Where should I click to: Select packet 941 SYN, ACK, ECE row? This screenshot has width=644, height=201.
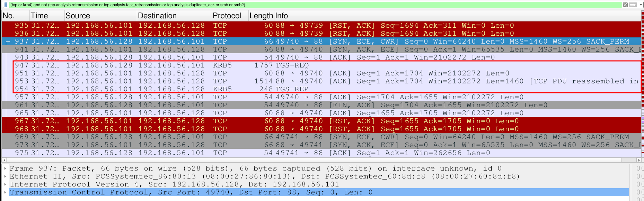(321, 49)
